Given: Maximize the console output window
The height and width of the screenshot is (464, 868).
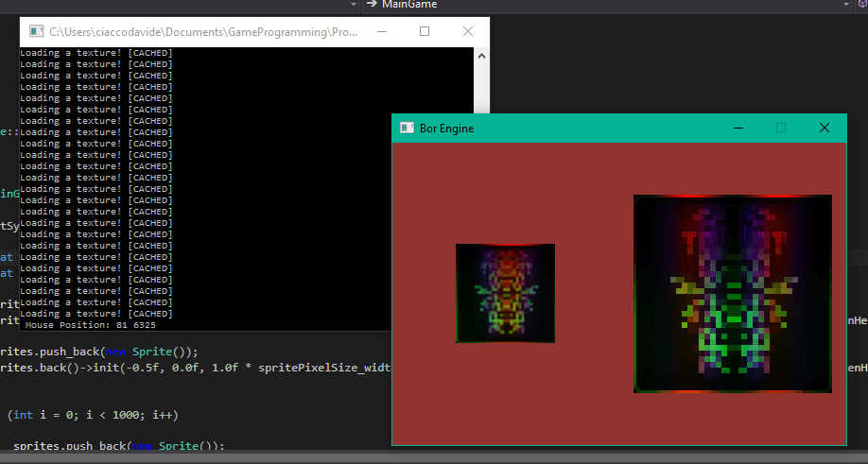Looking at the screenshot, I should click(x=425, y=32).
